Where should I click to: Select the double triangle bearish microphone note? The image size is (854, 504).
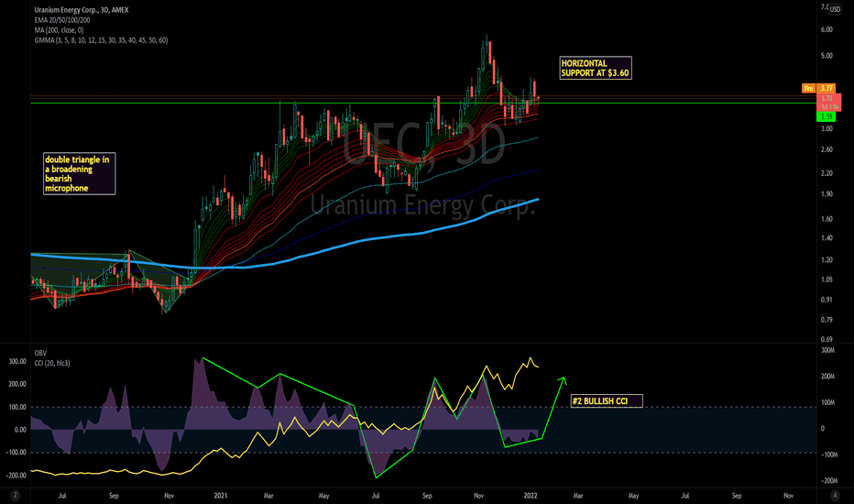(x=79, y=174)
